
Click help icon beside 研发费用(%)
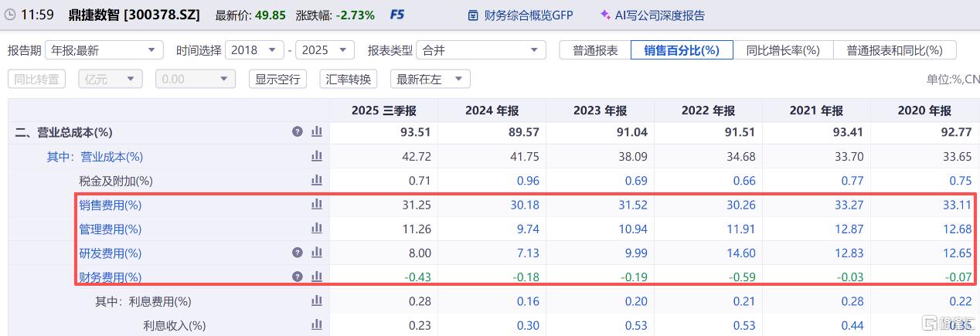click(298, 253)
